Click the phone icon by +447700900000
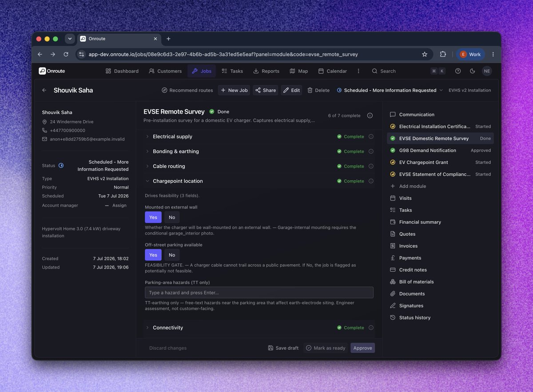This screenshot has width=533, height=392. pos(44,131)
